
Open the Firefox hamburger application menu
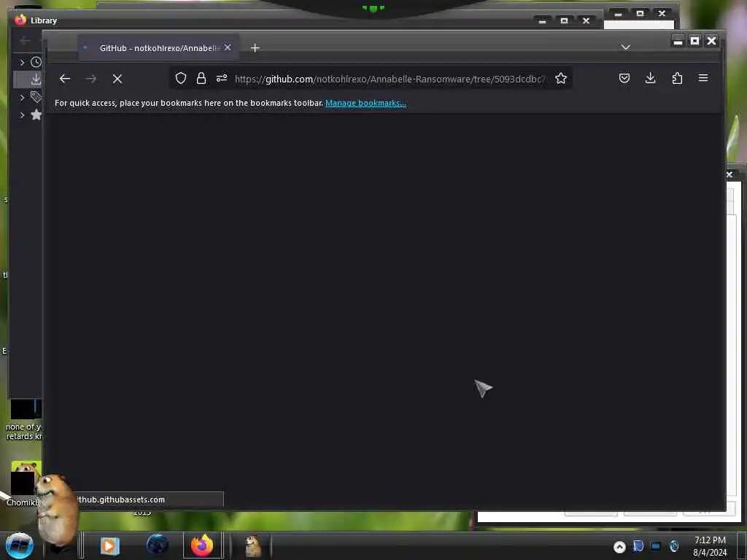coord(703,78)
